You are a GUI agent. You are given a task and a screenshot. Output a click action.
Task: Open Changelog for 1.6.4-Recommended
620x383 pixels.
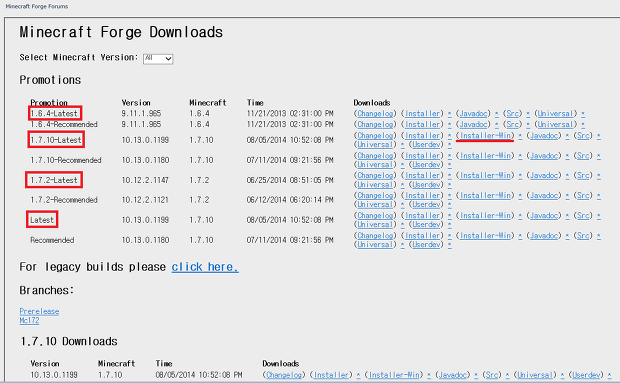tap(375, 125)
